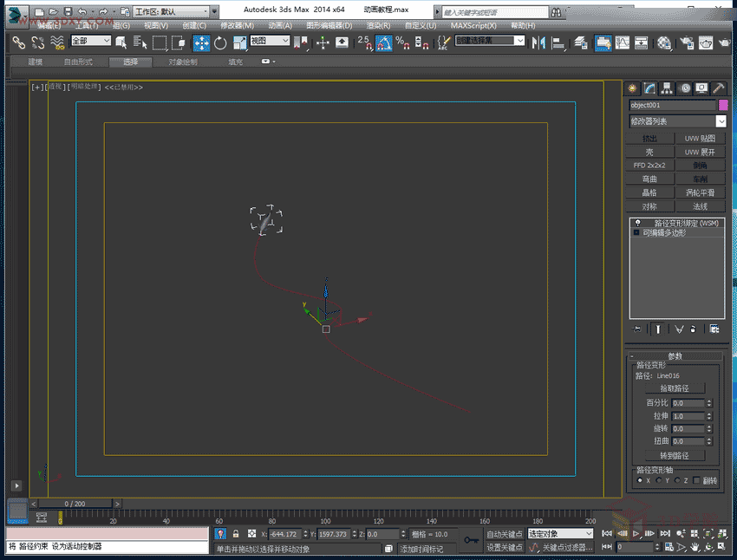Open the MAXScript(X) menu
Screen dimensions: 737x560
[473, 25]
